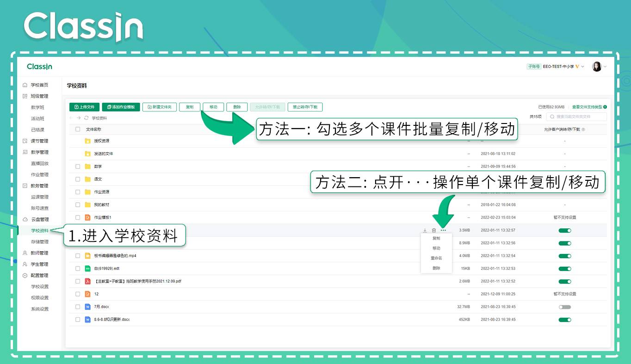
Task: Open 监课管理 in the sidebar
Action: 39,197
